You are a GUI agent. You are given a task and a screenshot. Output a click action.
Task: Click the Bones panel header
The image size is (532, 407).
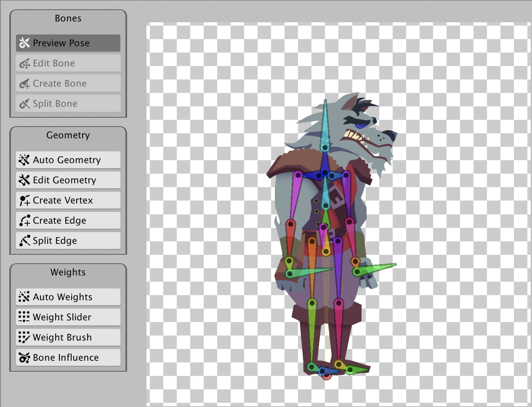(68, 18)
